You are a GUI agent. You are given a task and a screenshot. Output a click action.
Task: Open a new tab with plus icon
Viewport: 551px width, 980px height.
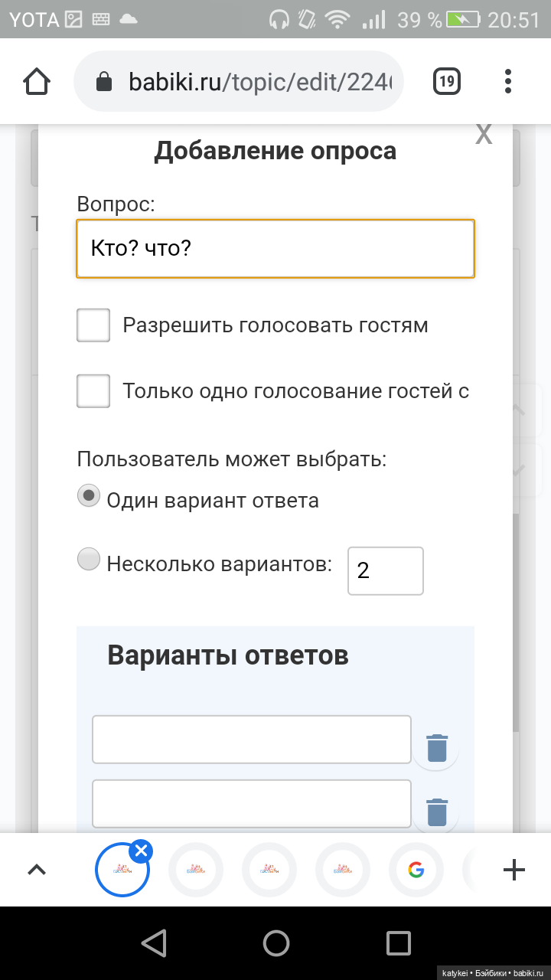(514, 869)
